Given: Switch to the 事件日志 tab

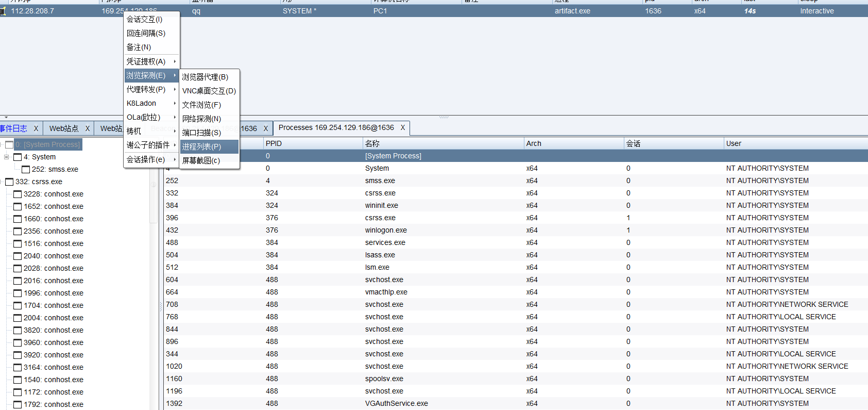Looking at the screenshot, I should [x=13, y=128].
